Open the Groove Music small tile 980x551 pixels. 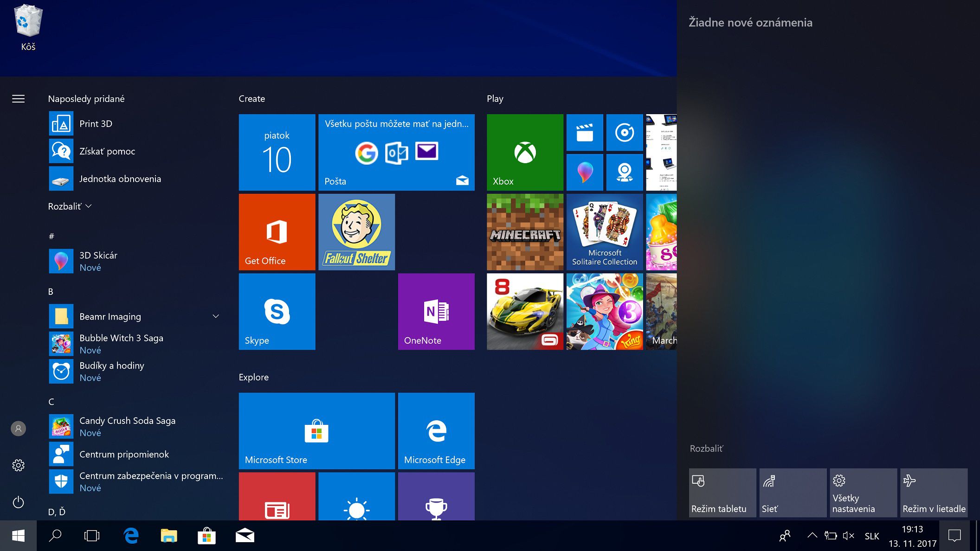[625, 133]
